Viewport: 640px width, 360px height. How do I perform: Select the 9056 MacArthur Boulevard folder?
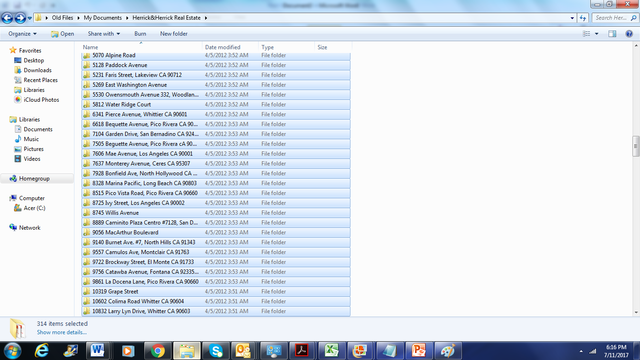[x=216, y=232]
